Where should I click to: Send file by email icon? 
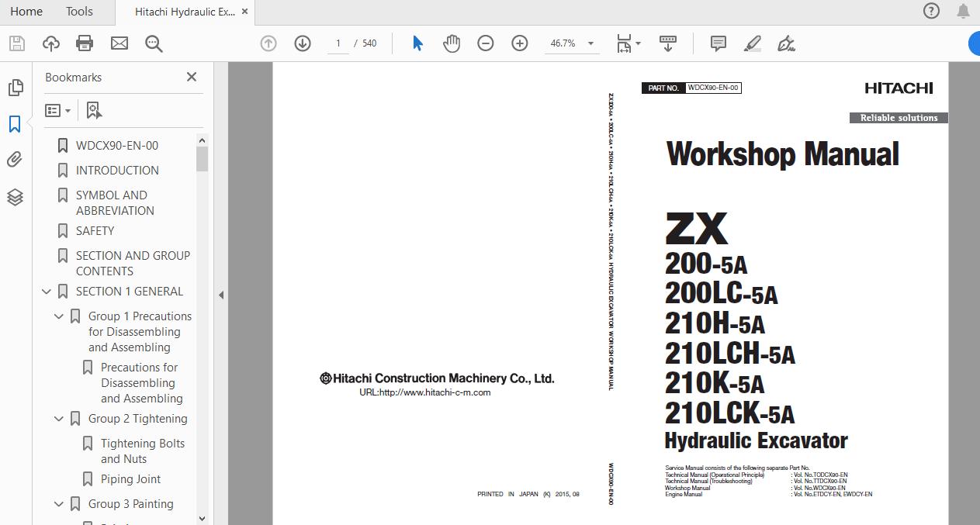(119, 43)
